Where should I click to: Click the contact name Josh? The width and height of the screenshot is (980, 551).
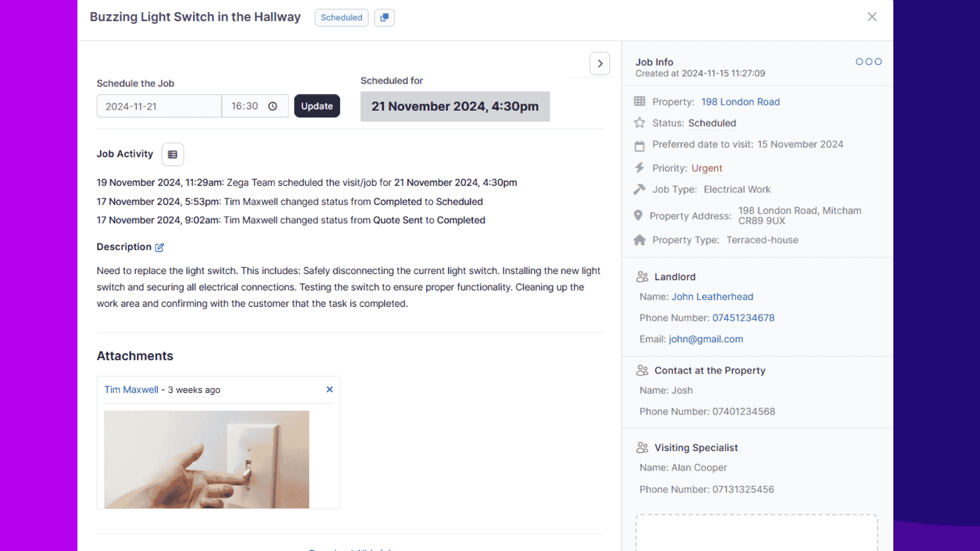click(x=682, y=391)
